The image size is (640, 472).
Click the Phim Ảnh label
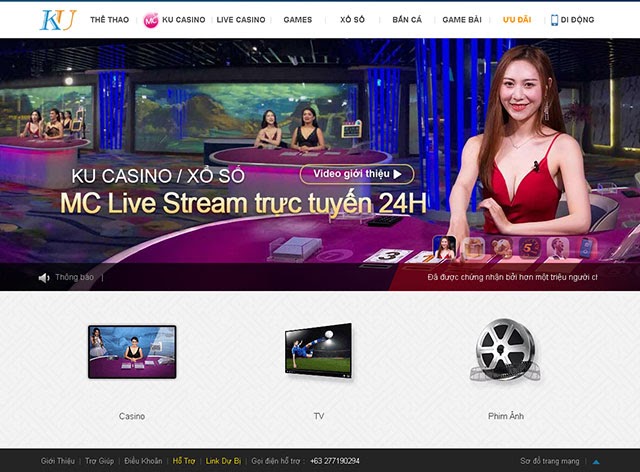pos(506,416)
